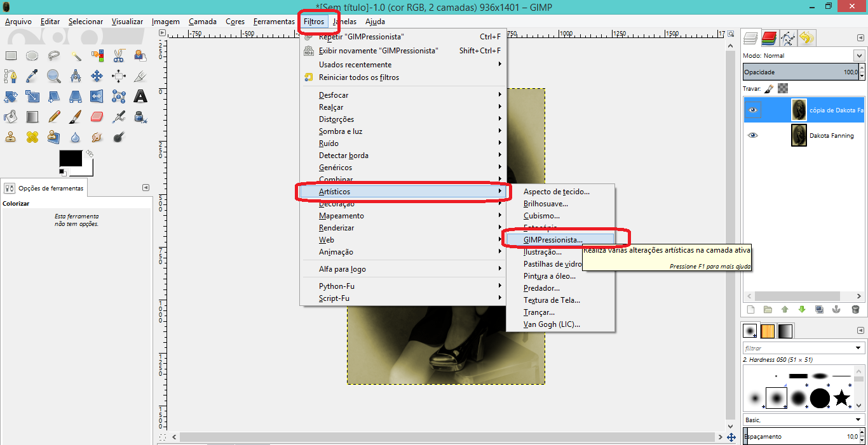Delete layer with the trash icon

click(x=855, y=310)
